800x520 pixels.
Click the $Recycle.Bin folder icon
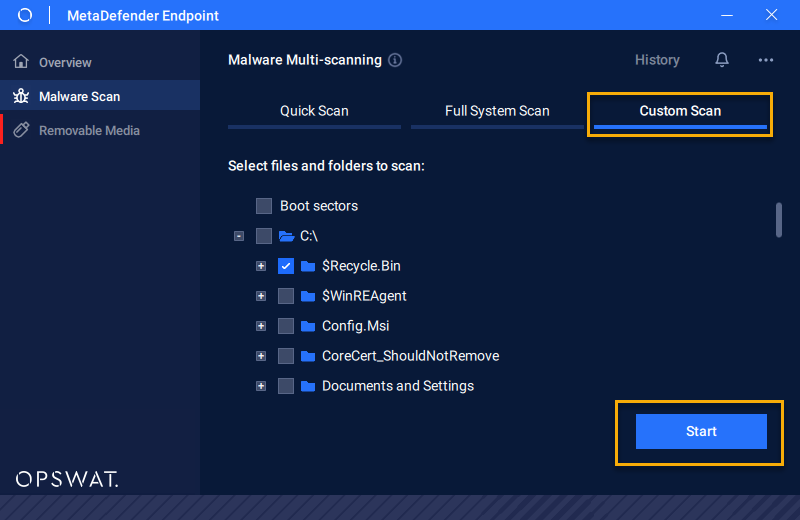(308, 266)
